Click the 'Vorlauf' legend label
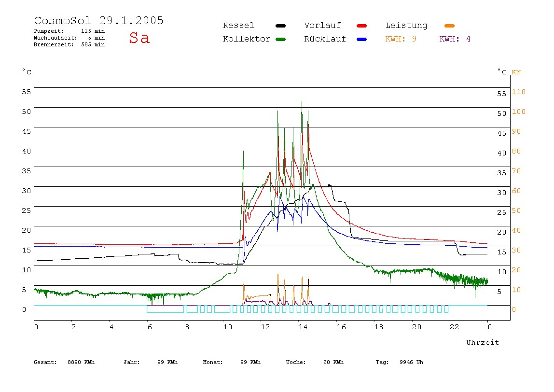The height and width of the screenshot is (392, 554). 322,26
